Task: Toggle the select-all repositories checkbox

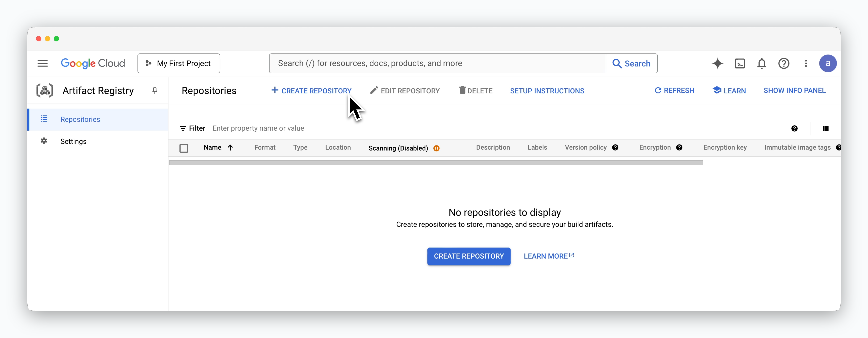Action: pyautogui.click(x=184, y=148)
